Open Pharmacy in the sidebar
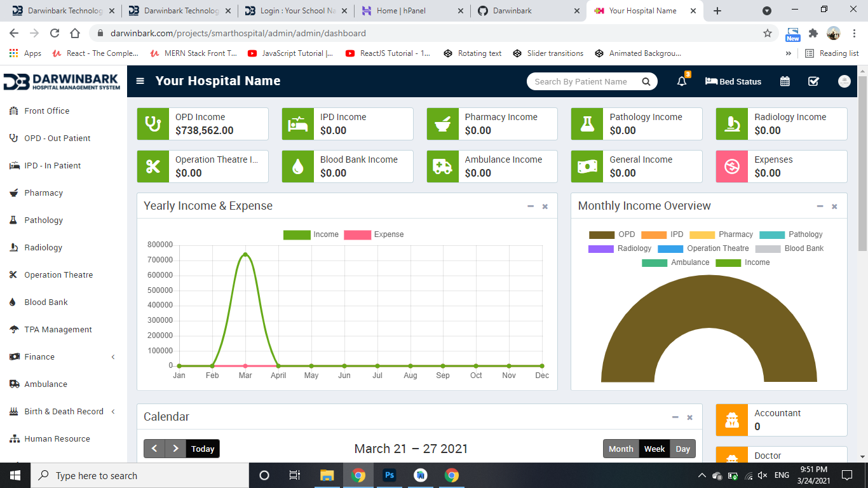 point(43,193)
